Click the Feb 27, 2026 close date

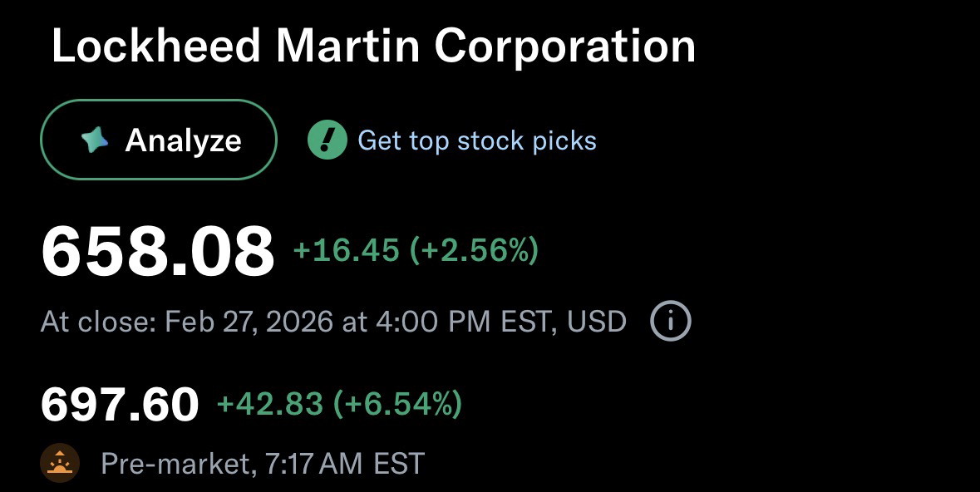click(249, 322)
